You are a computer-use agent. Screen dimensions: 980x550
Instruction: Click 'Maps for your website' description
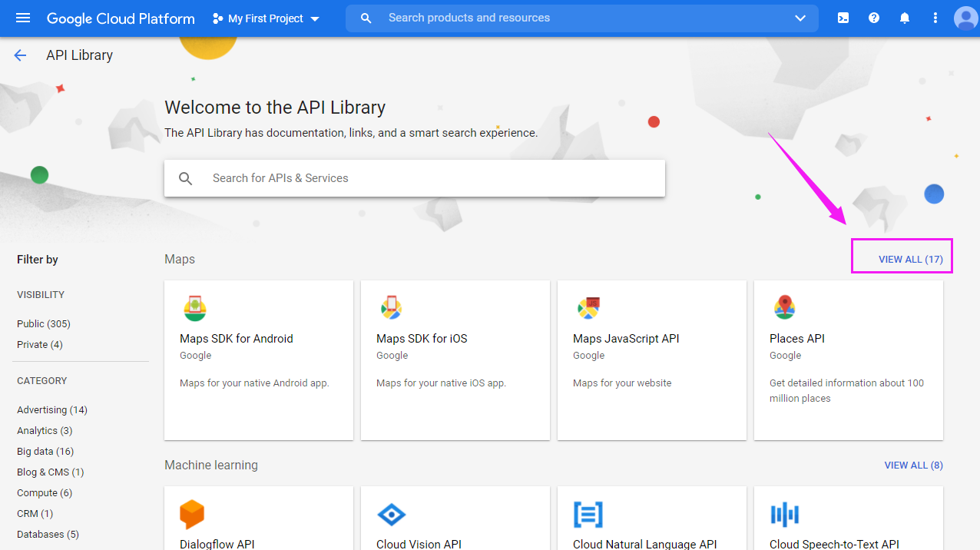click(x=622, y=383)
